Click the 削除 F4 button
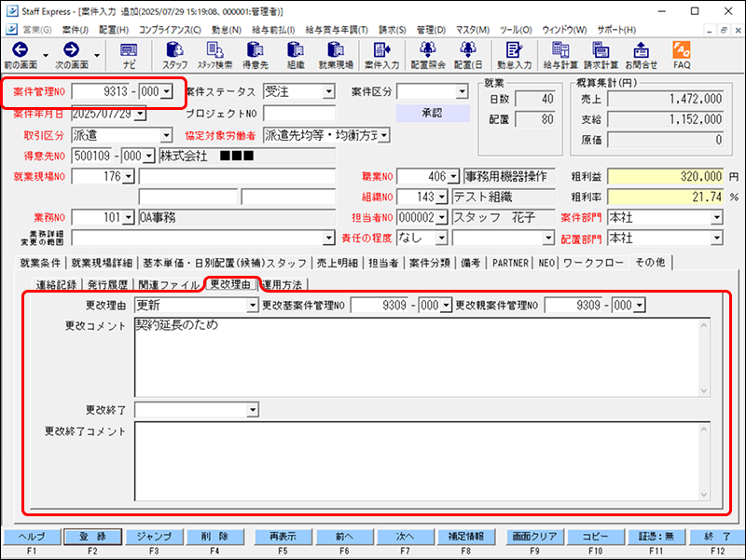 (215, 536)
